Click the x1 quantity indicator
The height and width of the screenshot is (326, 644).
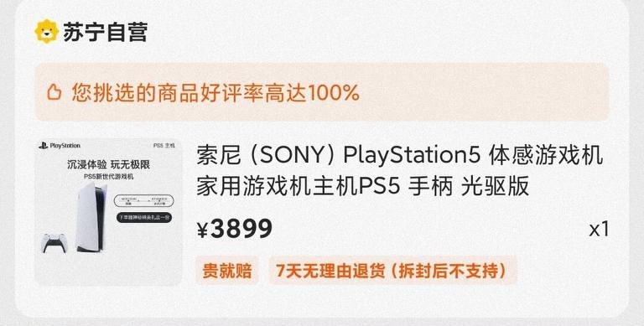coord(599,230)
